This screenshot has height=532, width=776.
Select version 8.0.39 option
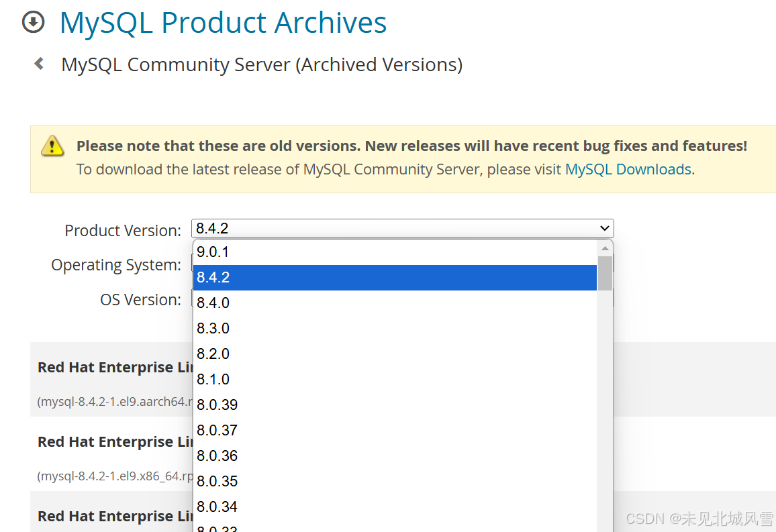click(395, 405)
